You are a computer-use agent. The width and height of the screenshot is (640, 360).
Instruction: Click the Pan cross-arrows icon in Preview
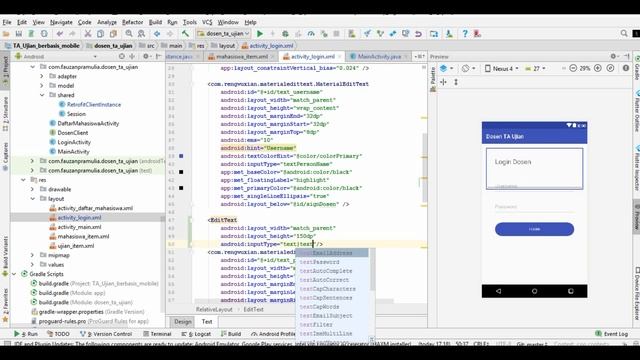tap(444, 82)
